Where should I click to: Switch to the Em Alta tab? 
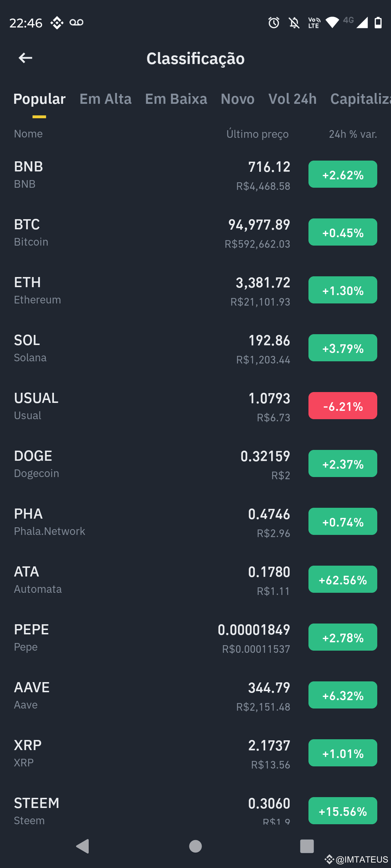pos(105,99)
